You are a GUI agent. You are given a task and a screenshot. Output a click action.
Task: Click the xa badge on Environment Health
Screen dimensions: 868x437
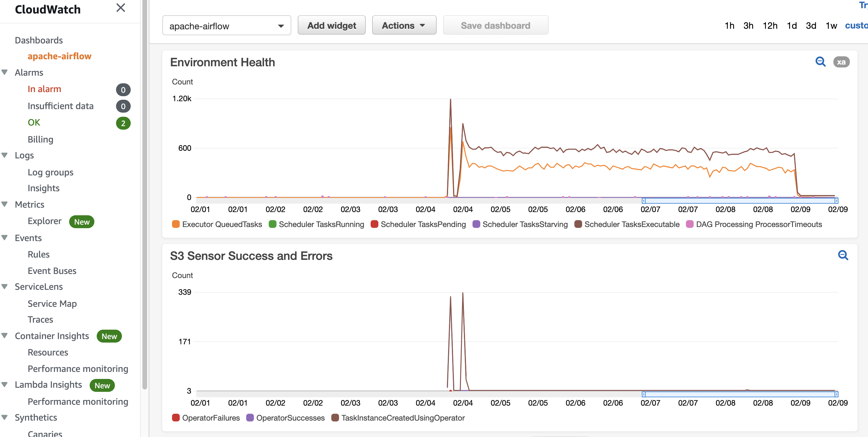(841, 62)
